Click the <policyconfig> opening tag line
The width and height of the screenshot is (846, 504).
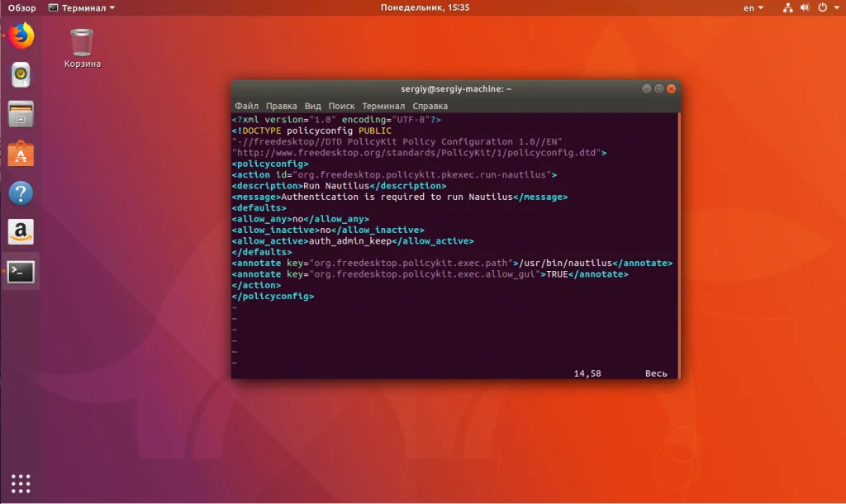click(x=270, y=164)
